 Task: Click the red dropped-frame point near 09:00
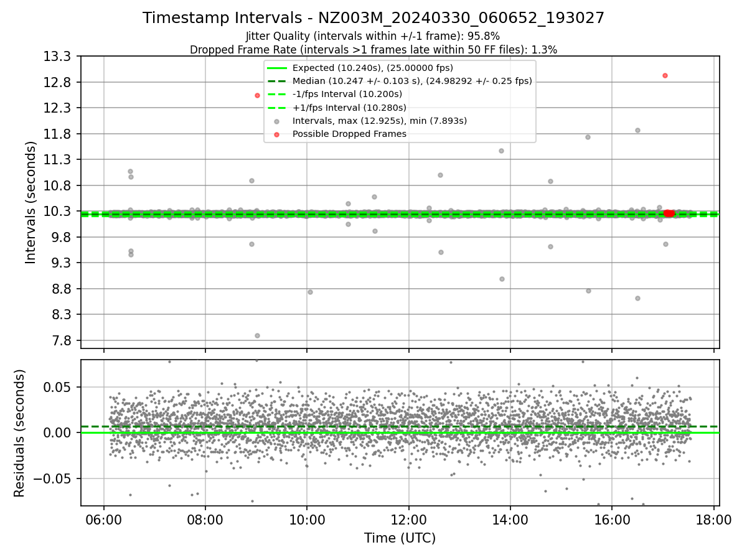[257, 95]
